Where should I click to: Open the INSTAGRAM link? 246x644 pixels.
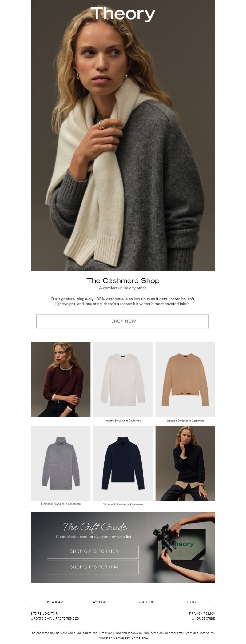tap(54, 602)
